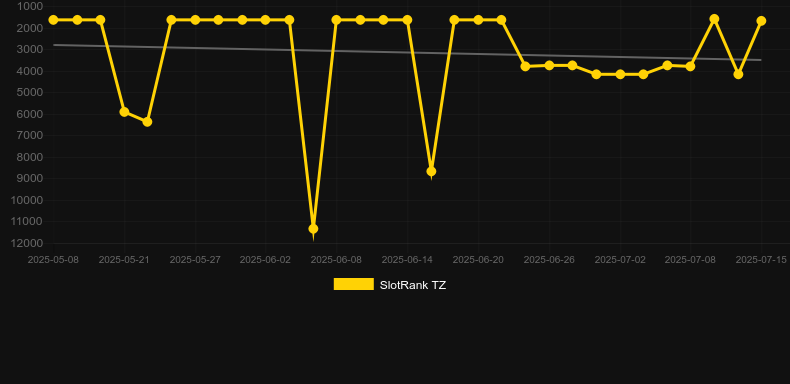The height and width of the screenshot is (384, 790).
Task: Click the data point at 2025-06-08
Action: [x=336, y=20]
